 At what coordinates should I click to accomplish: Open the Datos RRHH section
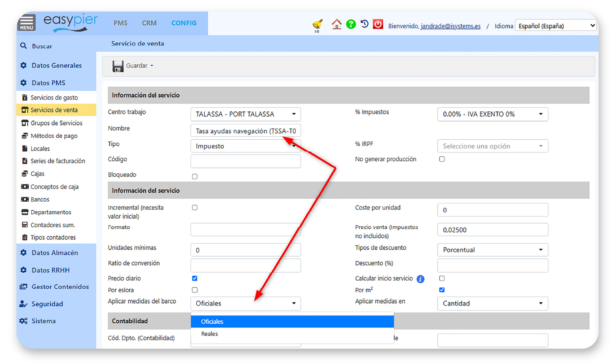[x=51, y=270]
